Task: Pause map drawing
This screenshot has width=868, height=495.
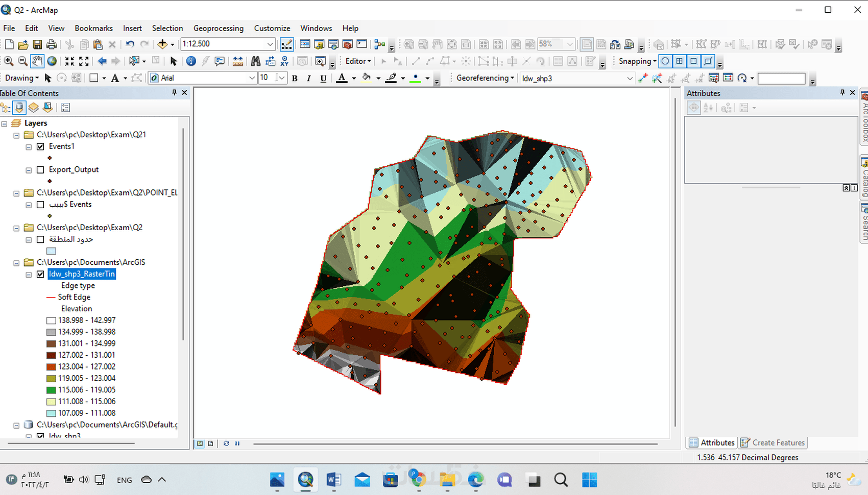Action: 237,443
